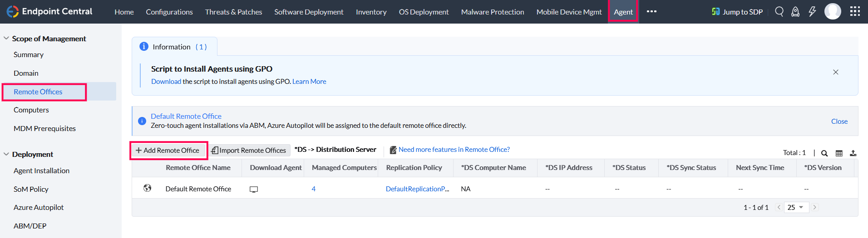Open the DefaultReplicationPolicy link
868x238 pixels.
click(417, 189)
